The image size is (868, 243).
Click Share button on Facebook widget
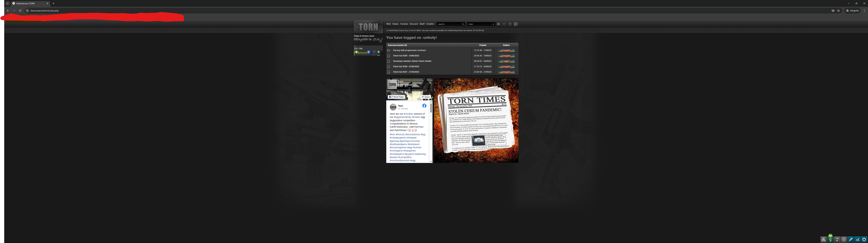(x=426, y=97)
